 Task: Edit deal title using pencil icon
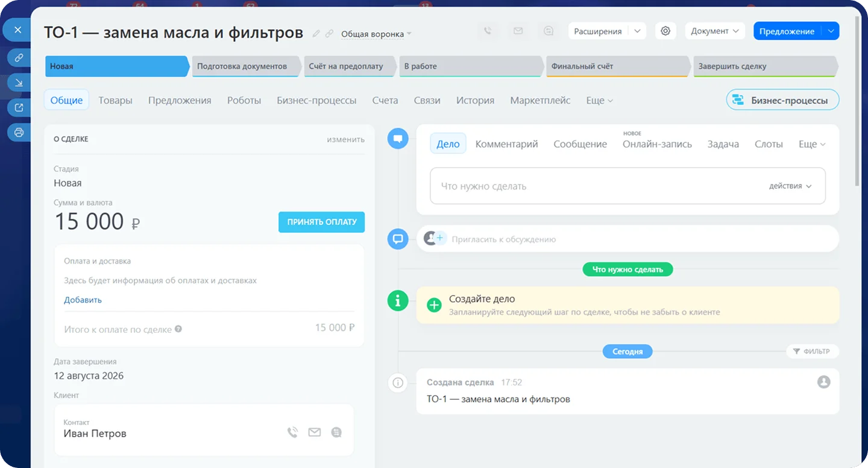[316, 34]
